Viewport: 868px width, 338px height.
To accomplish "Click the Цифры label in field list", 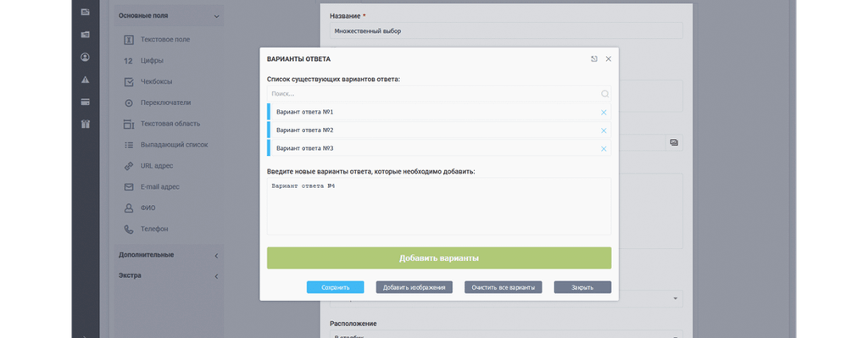I will point(152,61).
